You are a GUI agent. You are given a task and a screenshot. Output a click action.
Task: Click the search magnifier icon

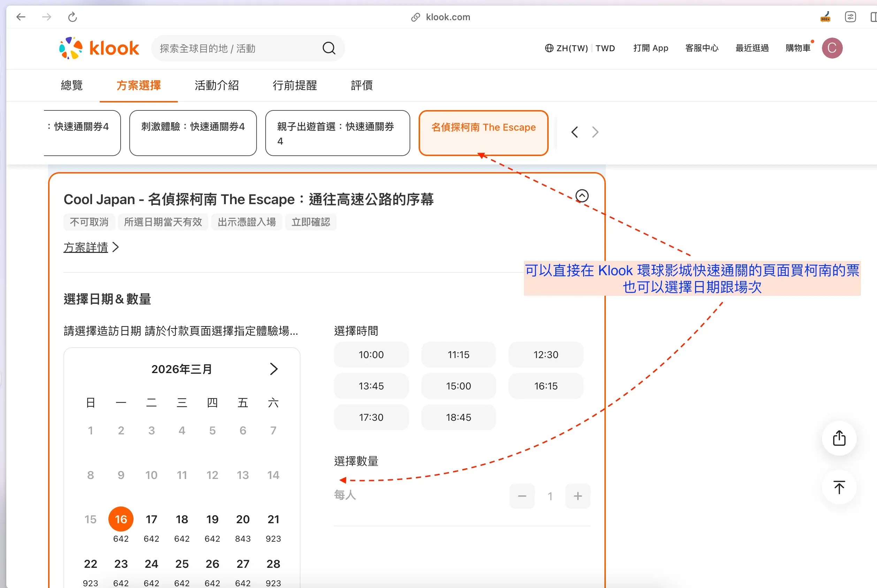[x=329, y=48]
